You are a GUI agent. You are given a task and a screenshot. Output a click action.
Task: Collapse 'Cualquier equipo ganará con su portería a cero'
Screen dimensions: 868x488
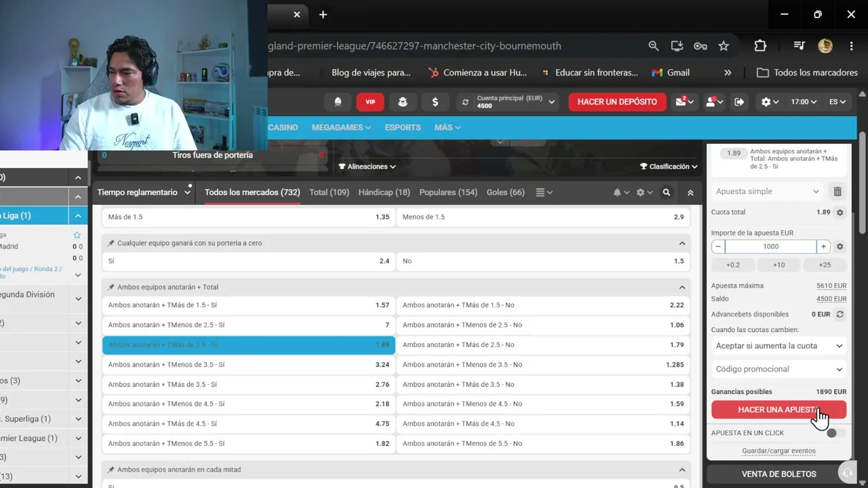point(682,243)
